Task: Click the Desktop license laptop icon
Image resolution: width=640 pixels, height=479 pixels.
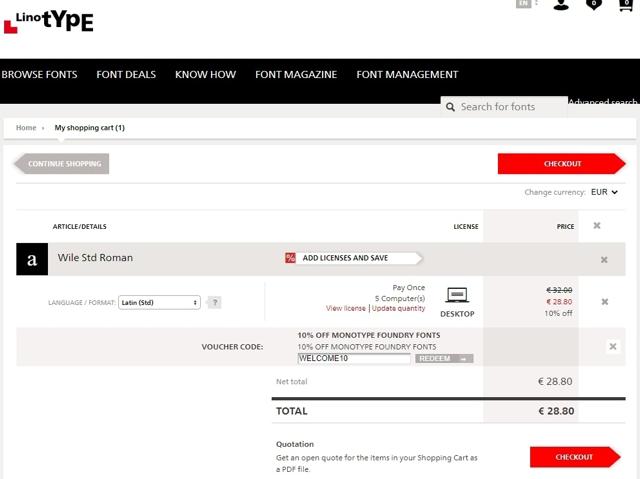Action: pos(457,295)
